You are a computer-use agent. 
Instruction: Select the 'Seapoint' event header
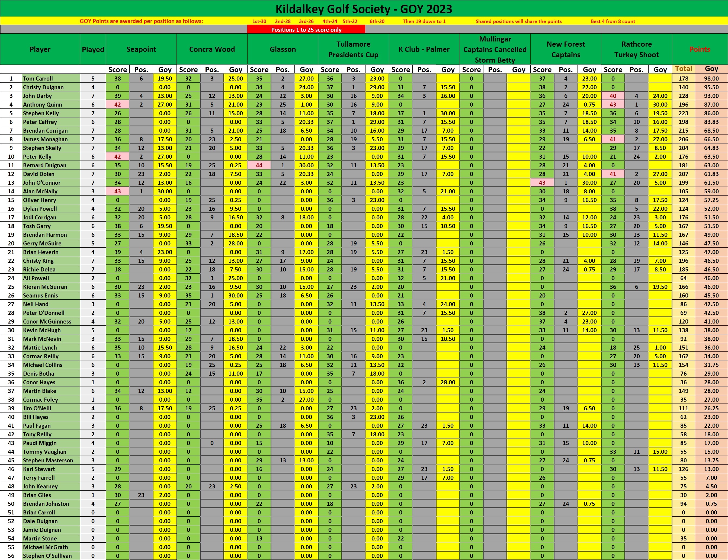141,49
